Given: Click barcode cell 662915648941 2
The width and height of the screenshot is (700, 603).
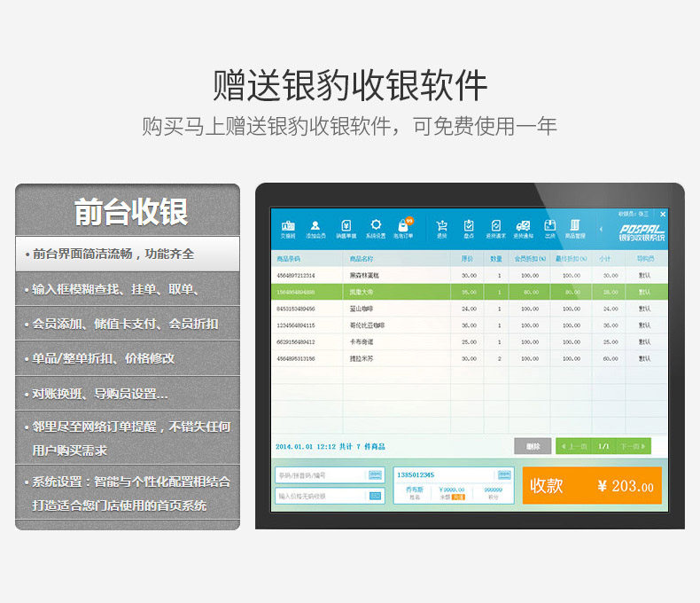Looking at the screenshot, I should 296,341.
